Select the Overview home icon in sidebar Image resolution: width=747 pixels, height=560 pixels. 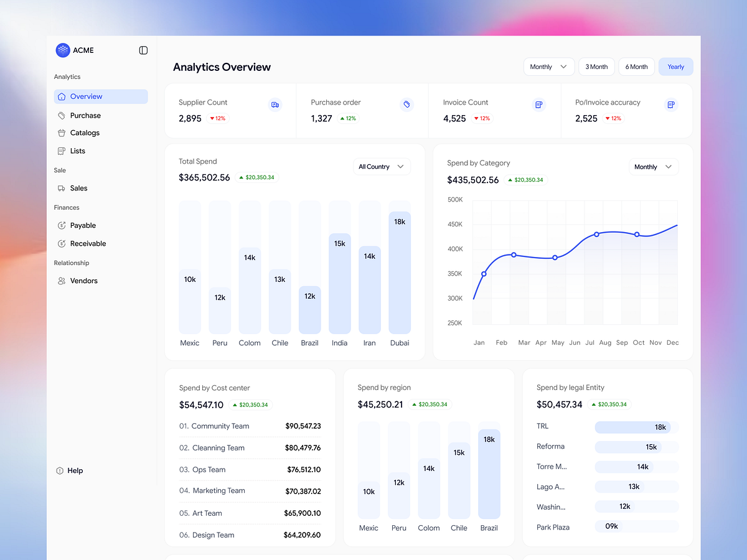[62, 96]
